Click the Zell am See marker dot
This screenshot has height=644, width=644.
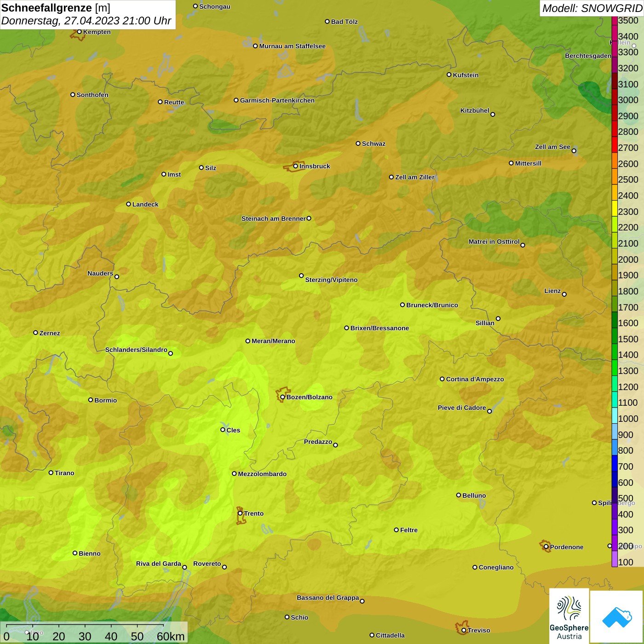(574, 150)
